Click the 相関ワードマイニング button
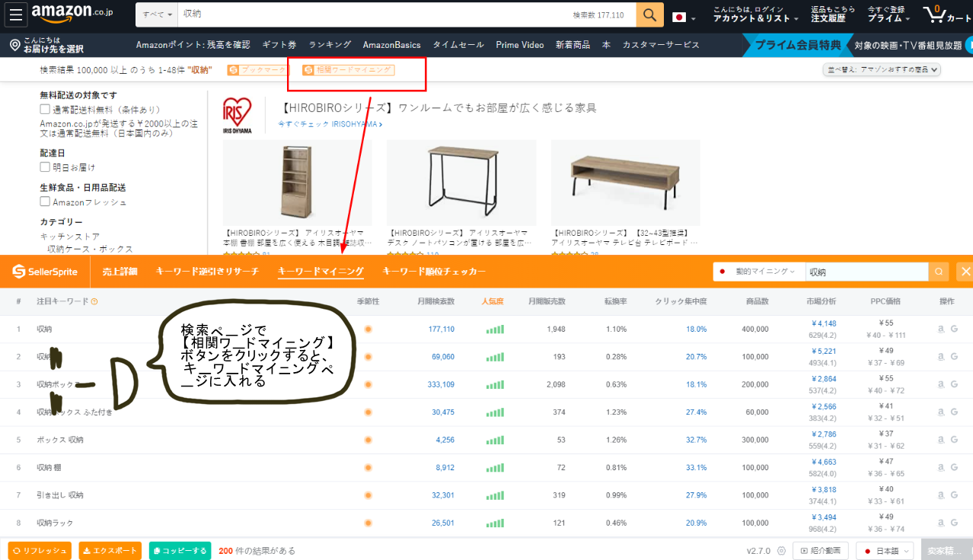 point(349,71)
